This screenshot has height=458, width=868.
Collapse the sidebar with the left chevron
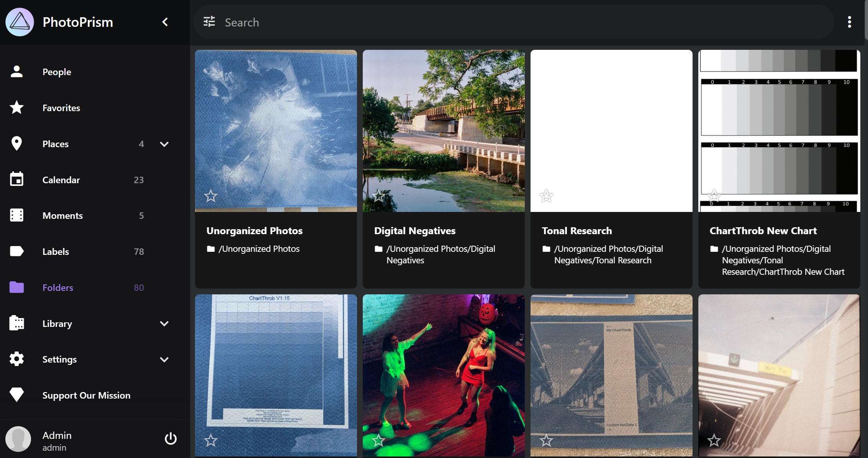tap(165, 22)
